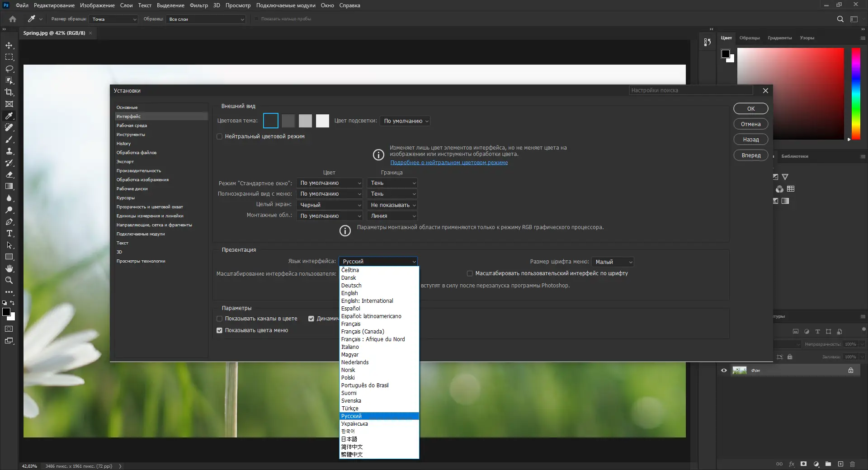
Task: Select the Spot Healing Brush tool
Action: coord(9,127)
